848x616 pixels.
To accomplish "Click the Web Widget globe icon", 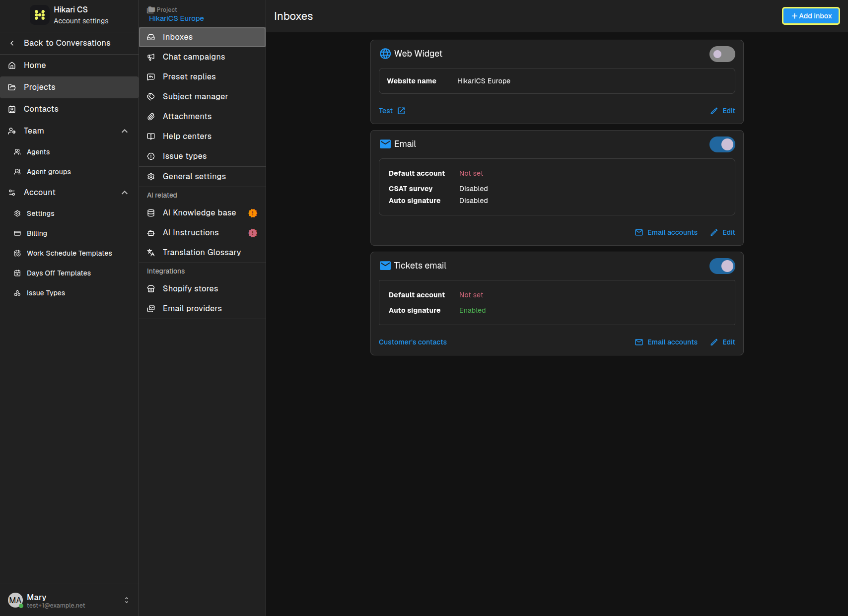I will point(385,54).
